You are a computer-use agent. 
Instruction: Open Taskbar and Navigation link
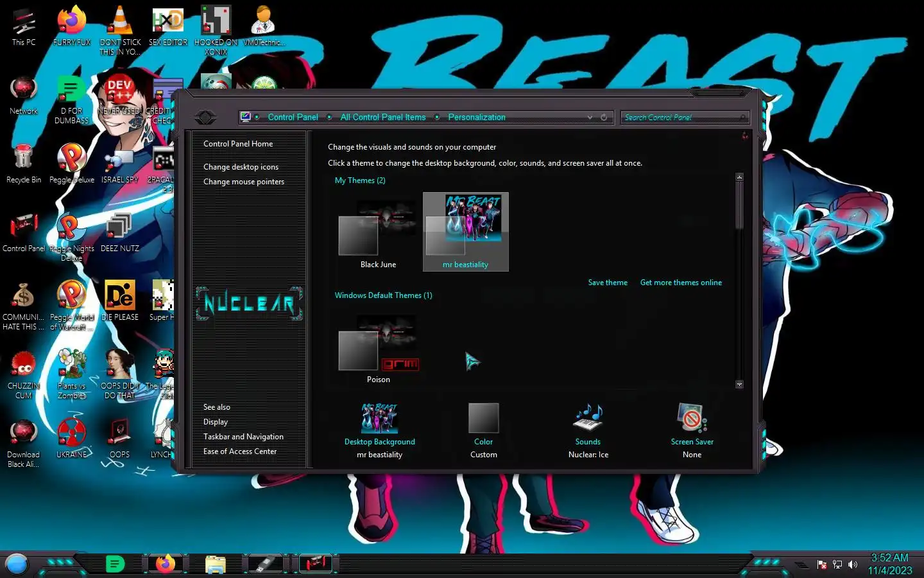coord(243,437)
